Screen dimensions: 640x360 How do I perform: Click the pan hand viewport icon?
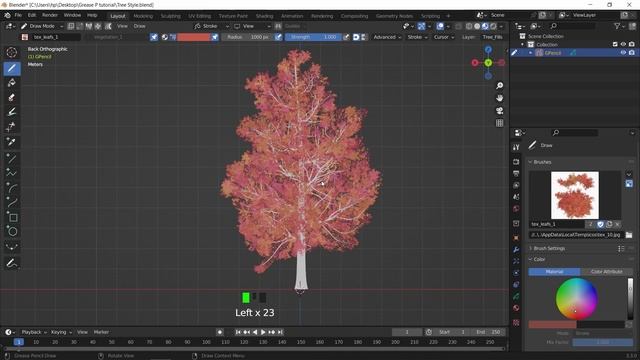click(x=499, y=98)
